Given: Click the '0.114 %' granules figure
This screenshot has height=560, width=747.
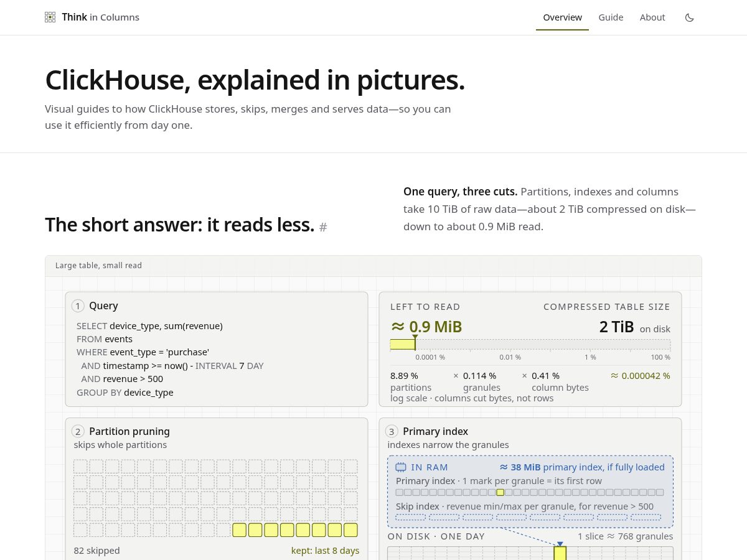Looking at the screenshot, I should coord(479,376).
